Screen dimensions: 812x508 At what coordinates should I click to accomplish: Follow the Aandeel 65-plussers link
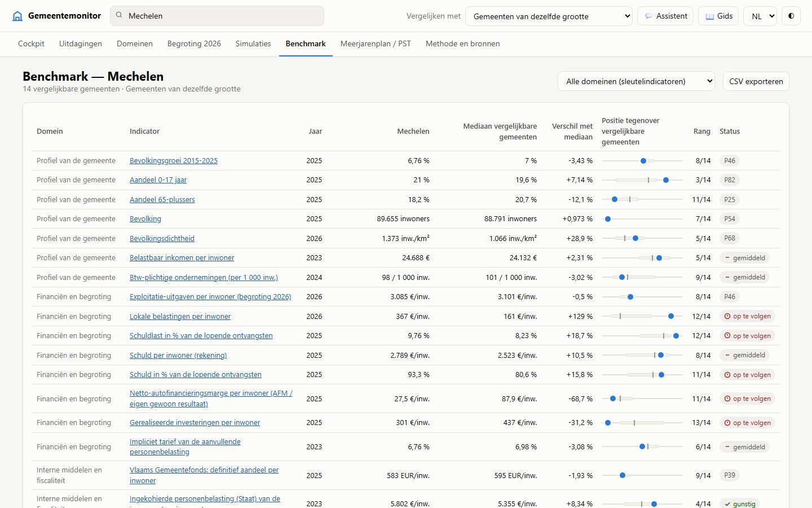pos(162,200)
